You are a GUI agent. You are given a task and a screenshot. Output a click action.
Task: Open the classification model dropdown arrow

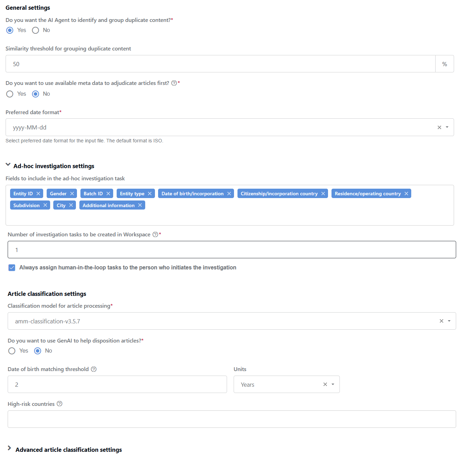(x=449, y=321)
